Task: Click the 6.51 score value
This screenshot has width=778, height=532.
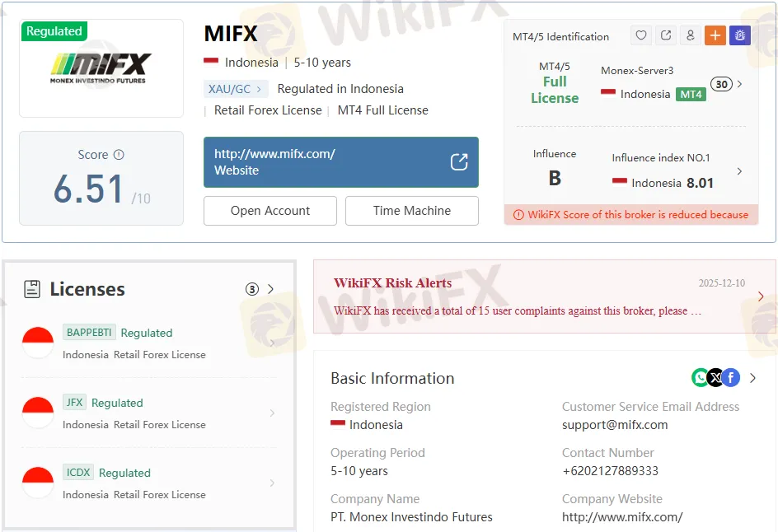Action: (x=88, y=189)
